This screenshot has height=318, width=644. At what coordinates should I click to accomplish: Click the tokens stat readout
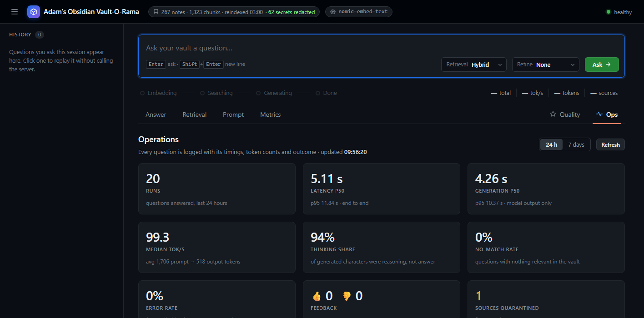(x=567, y=93)
